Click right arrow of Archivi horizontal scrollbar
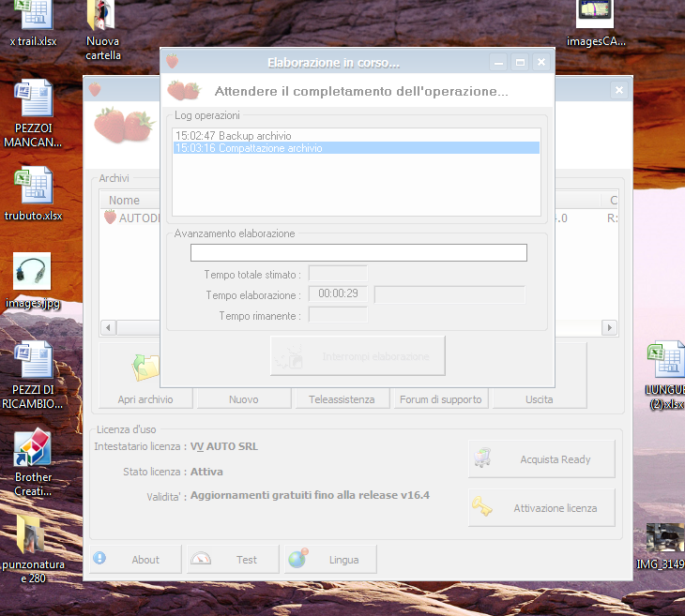 coord(609,327)
